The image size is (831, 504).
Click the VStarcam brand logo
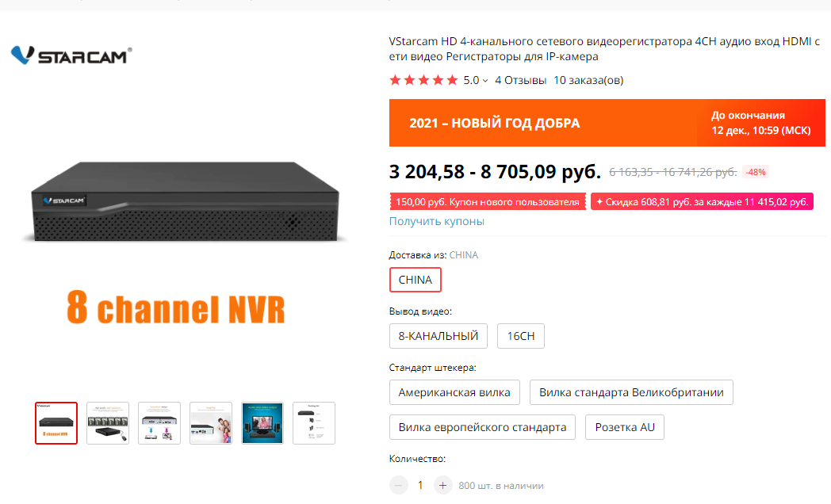[71, 55]
